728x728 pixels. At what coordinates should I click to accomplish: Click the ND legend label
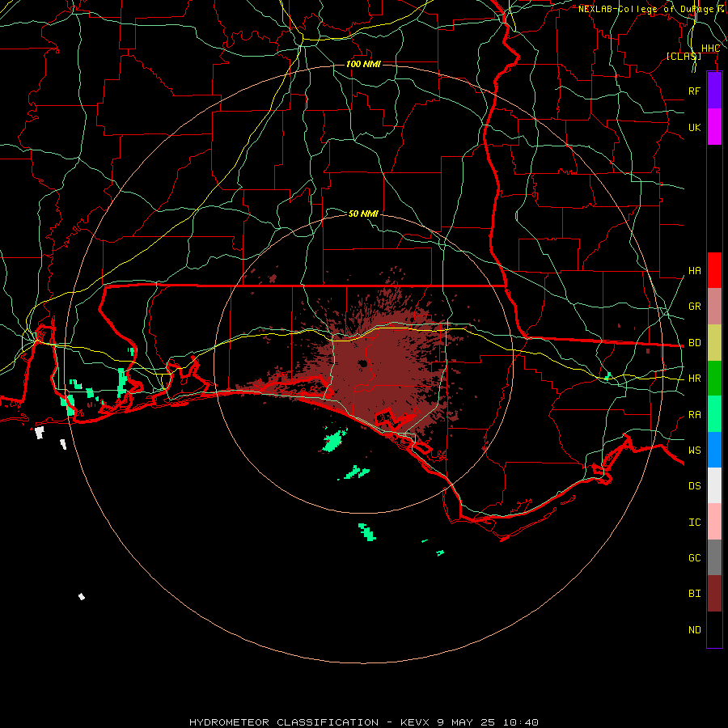coord(694,630)
